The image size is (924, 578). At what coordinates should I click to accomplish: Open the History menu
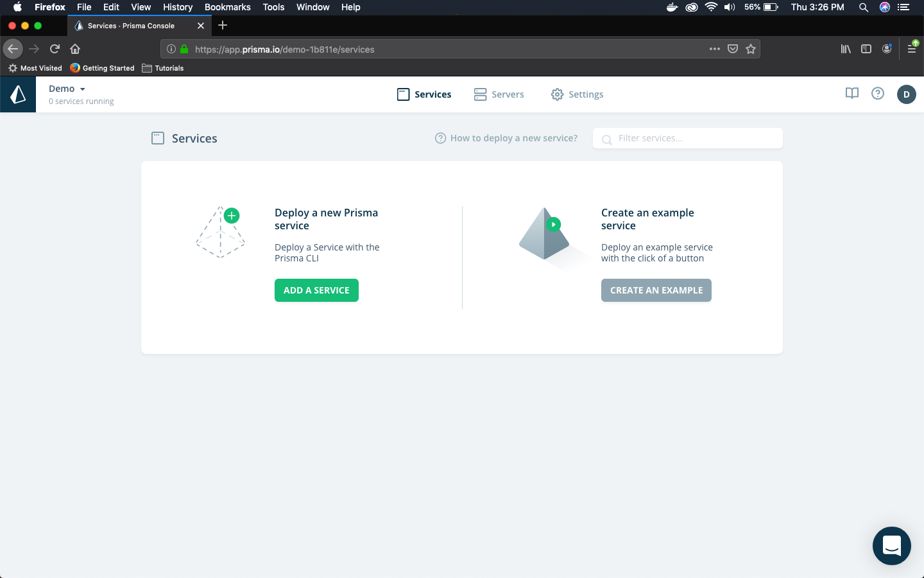point(178,7)
